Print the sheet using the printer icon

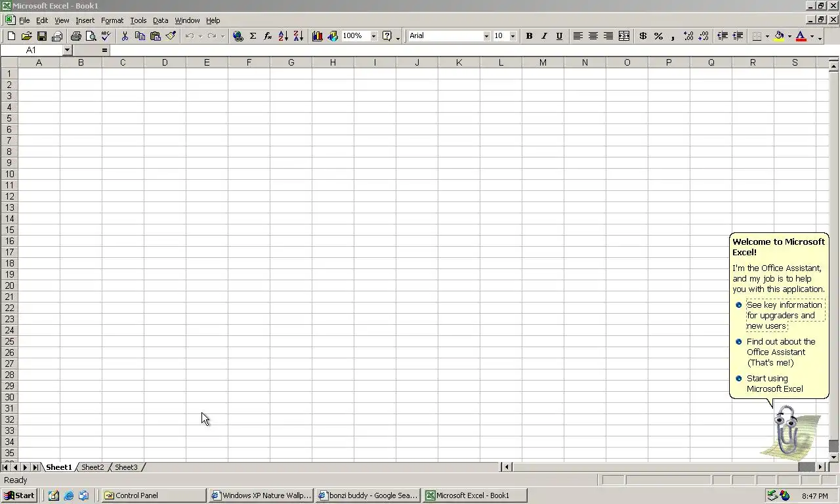point(75,36)
